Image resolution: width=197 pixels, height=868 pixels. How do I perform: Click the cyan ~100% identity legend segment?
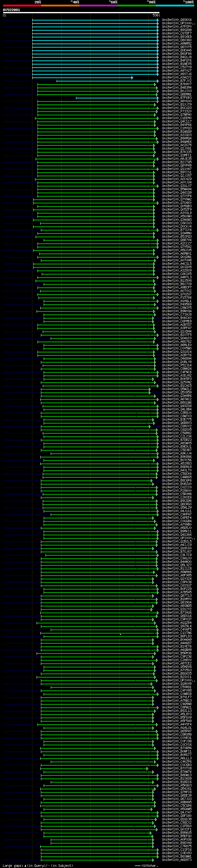(175, 6)
